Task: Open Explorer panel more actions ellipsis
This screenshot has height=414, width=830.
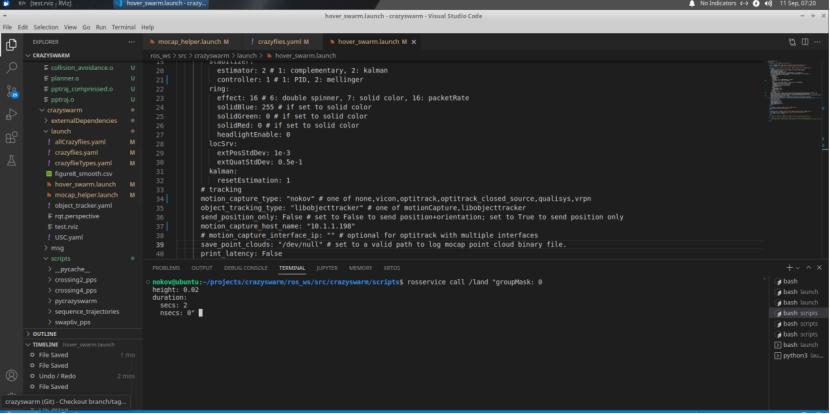Action: point(131,42)
